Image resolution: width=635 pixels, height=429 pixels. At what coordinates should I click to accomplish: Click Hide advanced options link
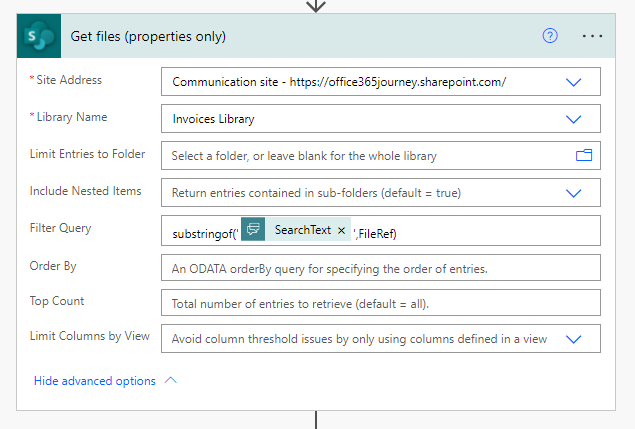tap(95, 381)
